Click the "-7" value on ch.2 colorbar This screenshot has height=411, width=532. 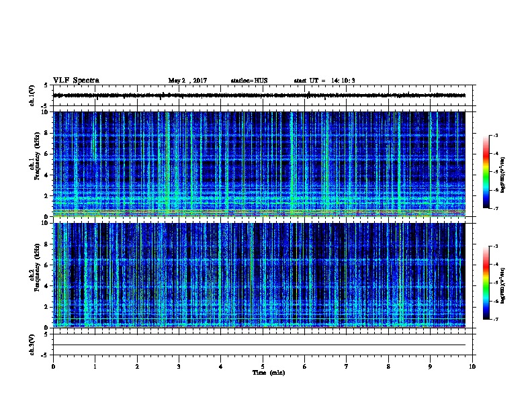pos(495,320)
